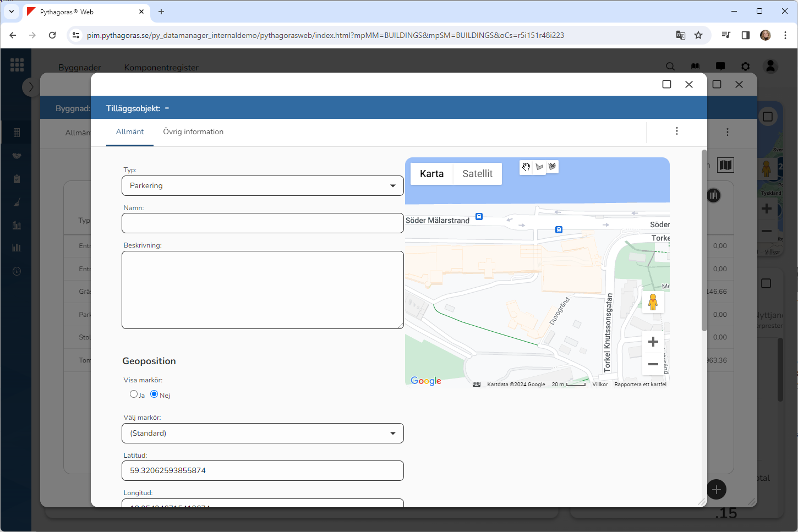This screenshot has height=532, width=798.
Task: Open the three-dot menu in the dialog
Action: pyautogui.click(x=676, y=131)
